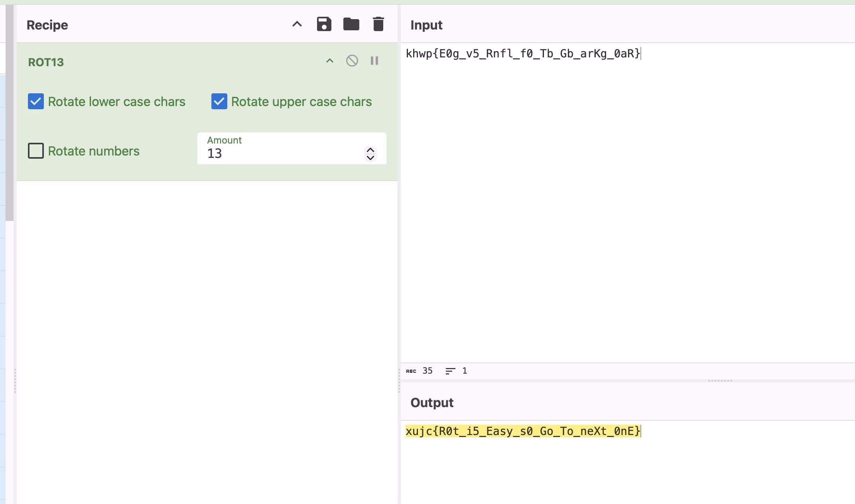Click the Input text area
855x504 pixels.
coord(626,199)
